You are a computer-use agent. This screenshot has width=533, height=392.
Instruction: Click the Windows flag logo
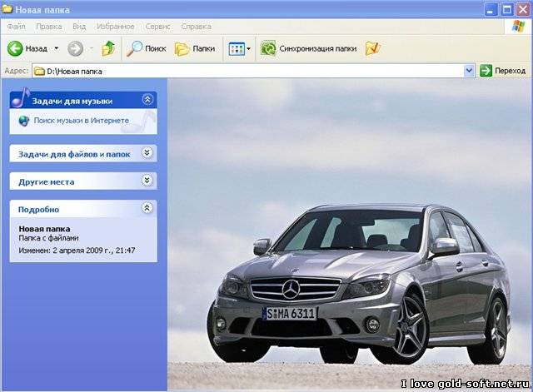tap(518, 26)
